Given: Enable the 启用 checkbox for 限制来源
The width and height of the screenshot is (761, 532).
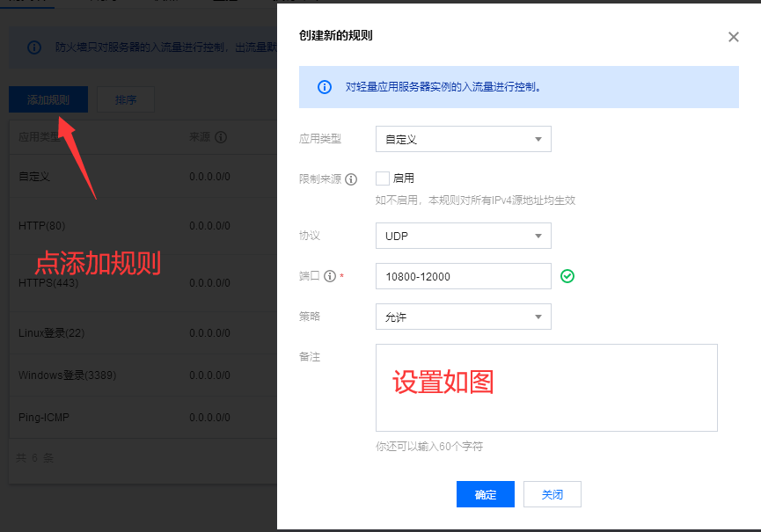Looking at the screenshot, I should click(x=383, y=179).
